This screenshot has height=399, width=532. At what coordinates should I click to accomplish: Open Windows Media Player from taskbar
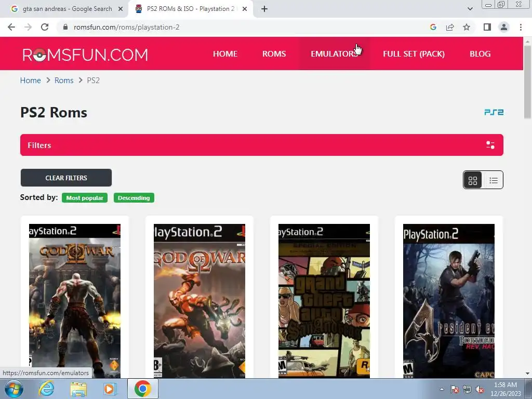pos(109,389)
